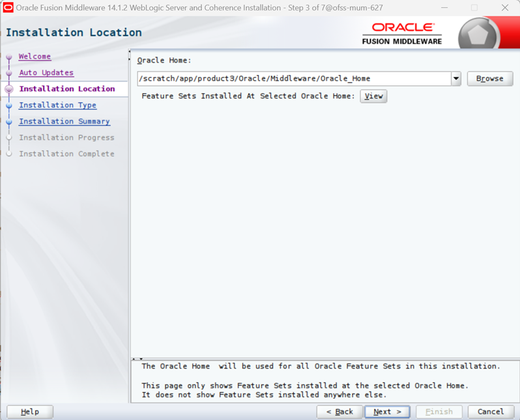
Task: Go back to the previous step
Action: tap(339, 412)
